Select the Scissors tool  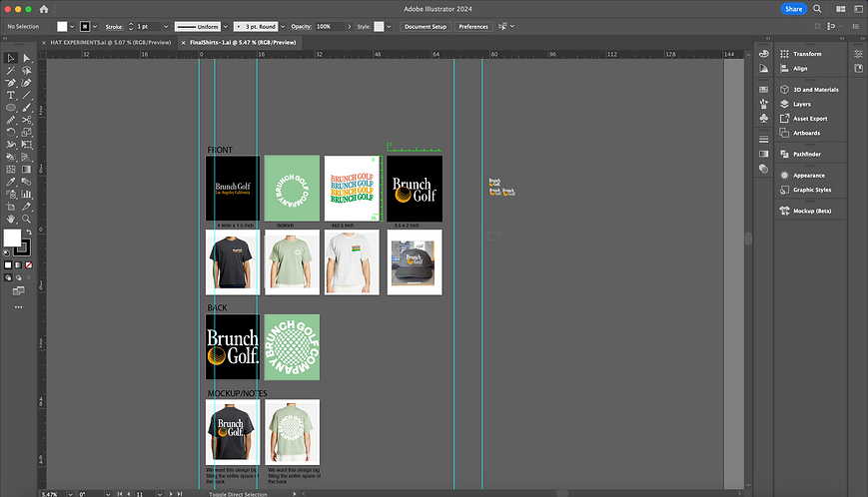click(x=27, y=120)
